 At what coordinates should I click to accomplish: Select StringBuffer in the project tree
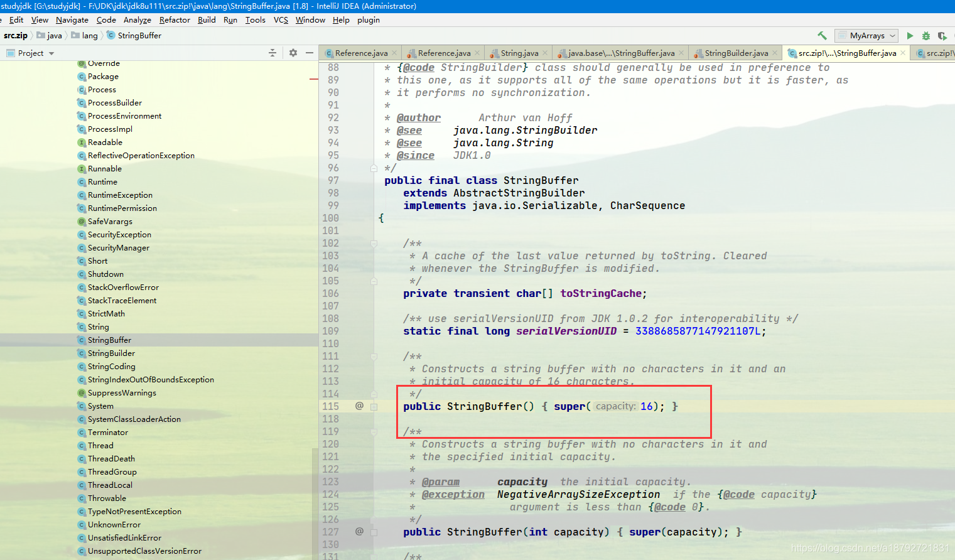109,340
